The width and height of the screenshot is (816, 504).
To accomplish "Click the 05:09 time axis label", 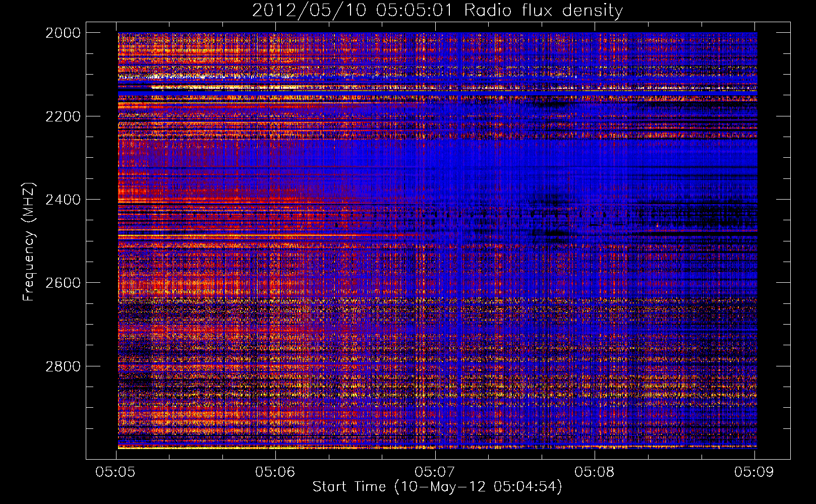I will pos(753,472).
